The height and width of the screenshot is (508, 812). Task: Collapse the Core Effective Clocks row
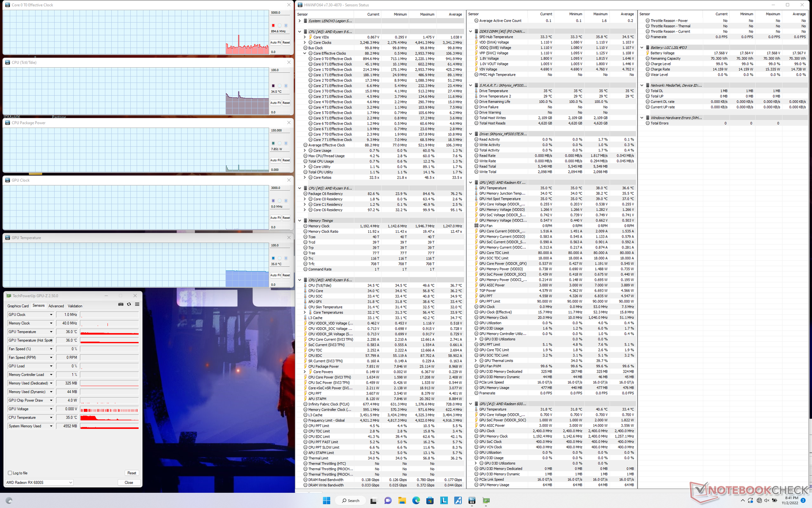tap(304, 53)
